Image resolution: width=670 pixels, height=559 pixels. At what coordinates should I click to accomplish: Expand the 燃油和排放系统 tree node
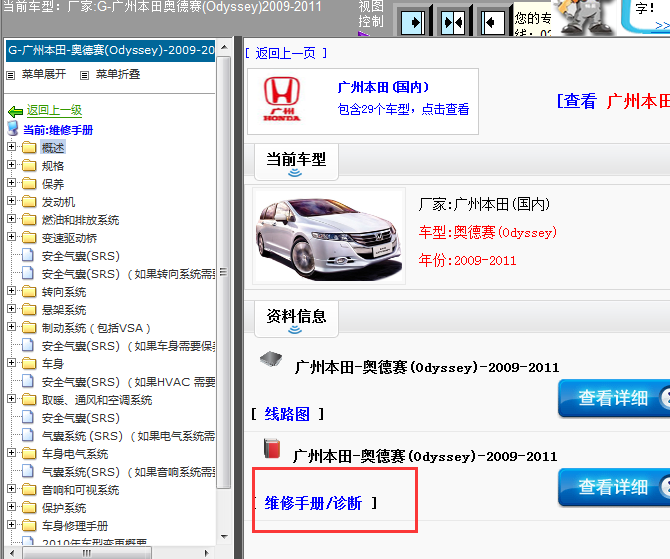12,219
